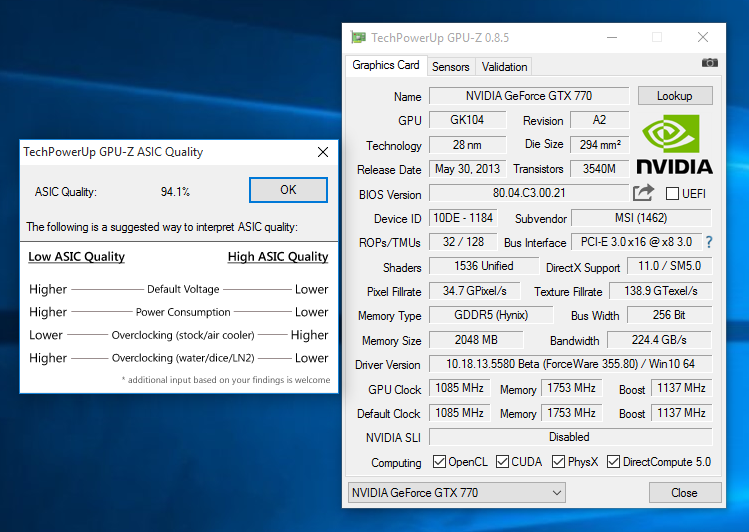Open the NVIDIA GeForce GTX 770 GPU selector dropdown

click(457, 492)
